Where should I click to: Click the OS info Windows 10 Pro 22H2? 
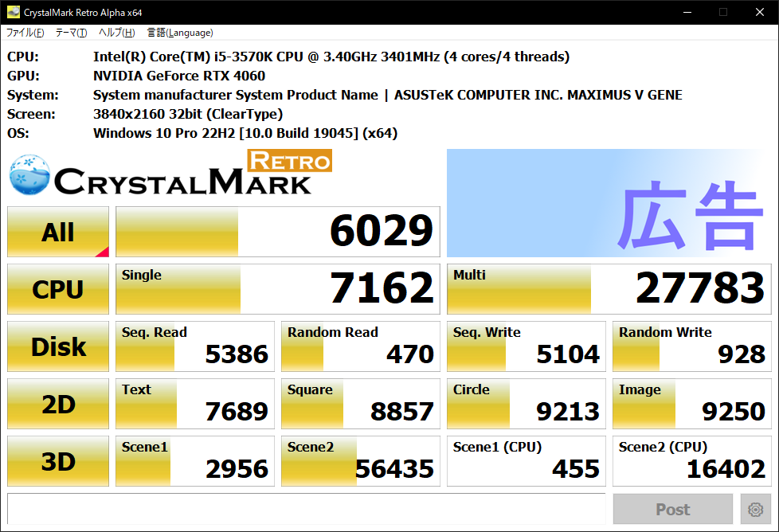(245, 133)
